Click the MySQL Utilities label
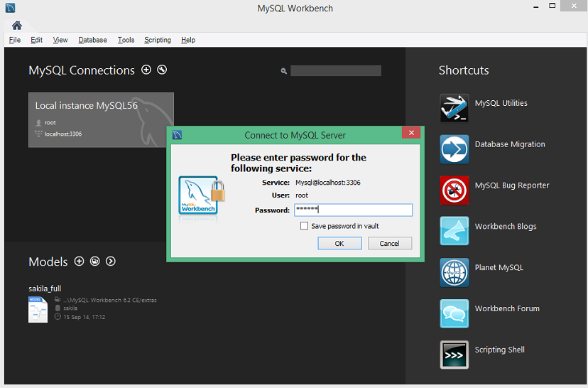This screenshot has height=388, width=588. [501, 103]
